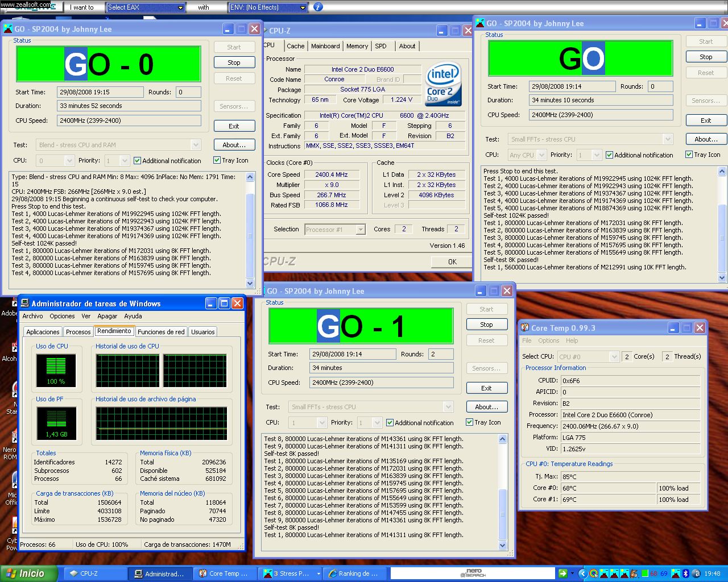Click the Intel Core 2 Duo logo
The width and height of the screenshot is (728, 582).
click(x=442, y=84)
